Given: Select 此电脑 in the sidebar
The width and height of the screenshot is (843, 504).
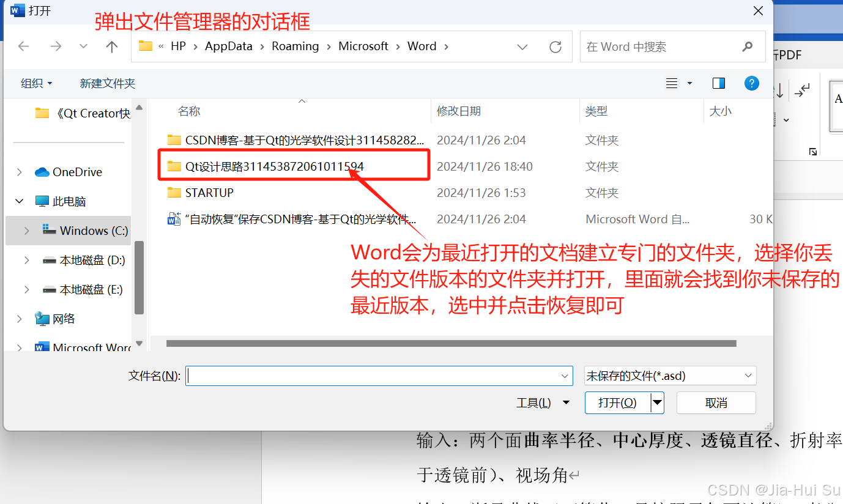Looking at the screenshot, I should 61,201.
